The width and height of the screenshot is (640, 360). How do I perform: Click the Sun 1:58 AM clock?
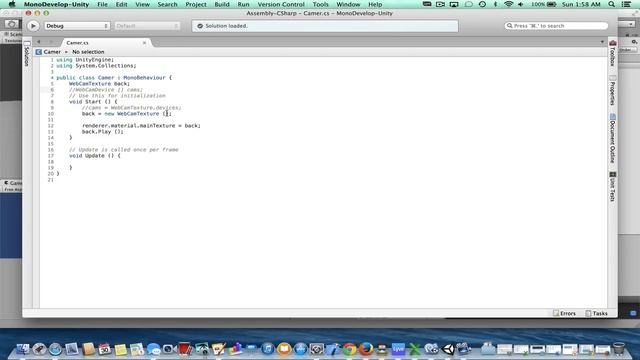click(x=581, y=4)
